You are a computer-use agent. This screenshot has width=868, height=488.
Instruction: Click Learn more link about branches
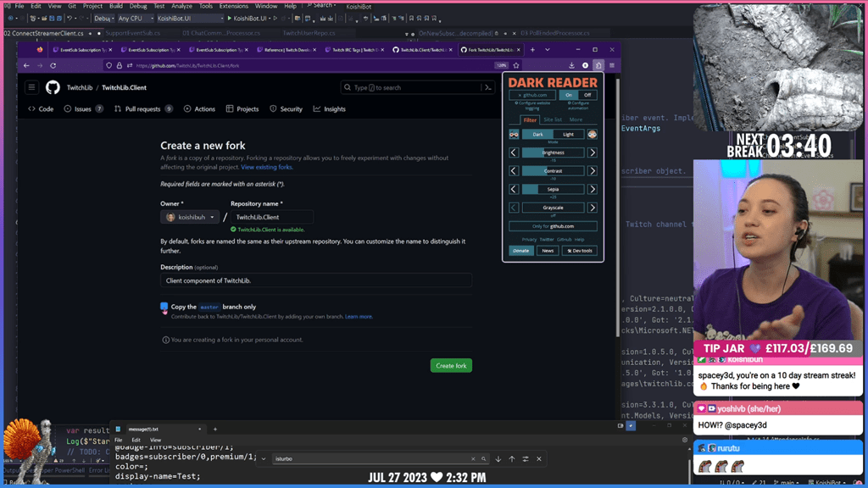pyautogui.click(x=359, y=317)
